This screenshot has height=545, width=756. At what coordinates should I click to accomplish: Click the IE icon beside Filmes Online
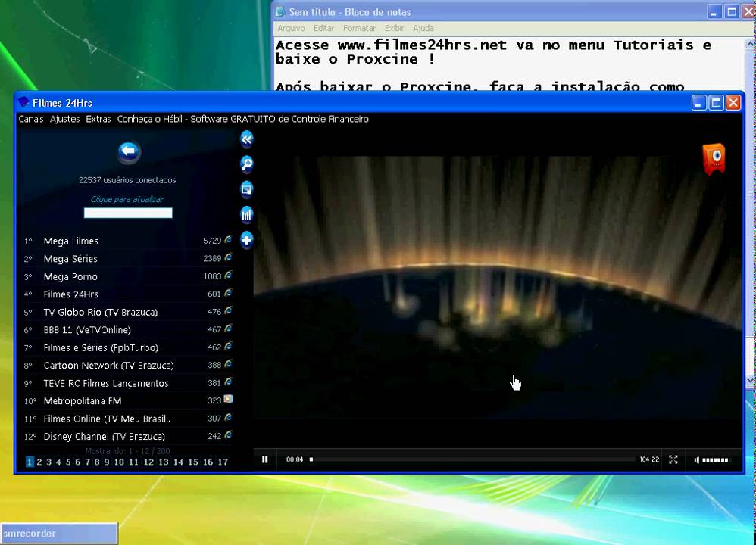[228, 417]
